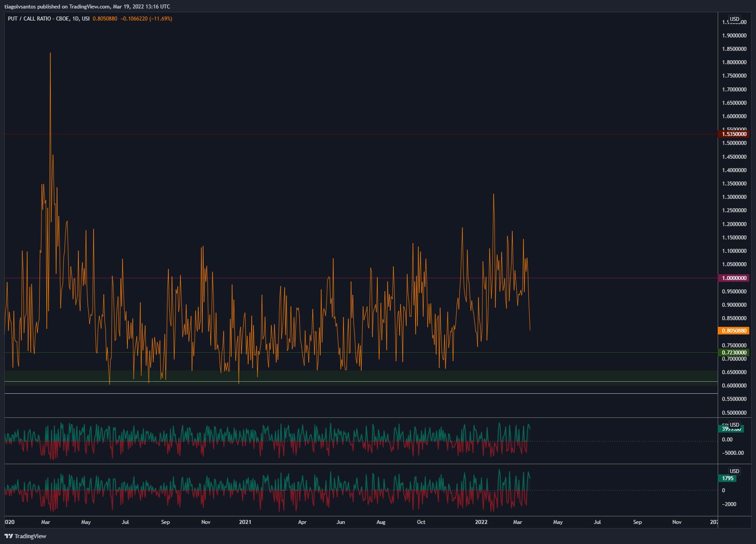Toggle USD on the first indicator pane scale
The height and width of the screenshot is (544, 756).
click(734, 425)
